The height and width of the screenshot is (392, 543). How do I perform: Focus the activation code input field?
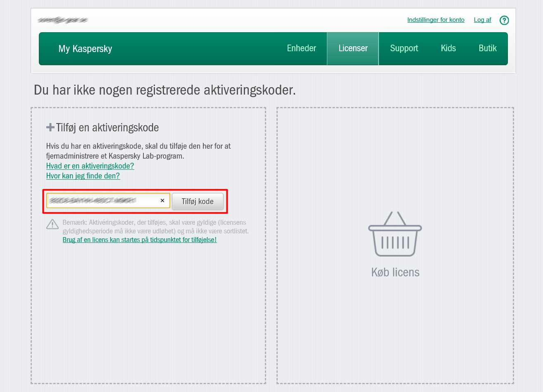(x=108, y=200)
